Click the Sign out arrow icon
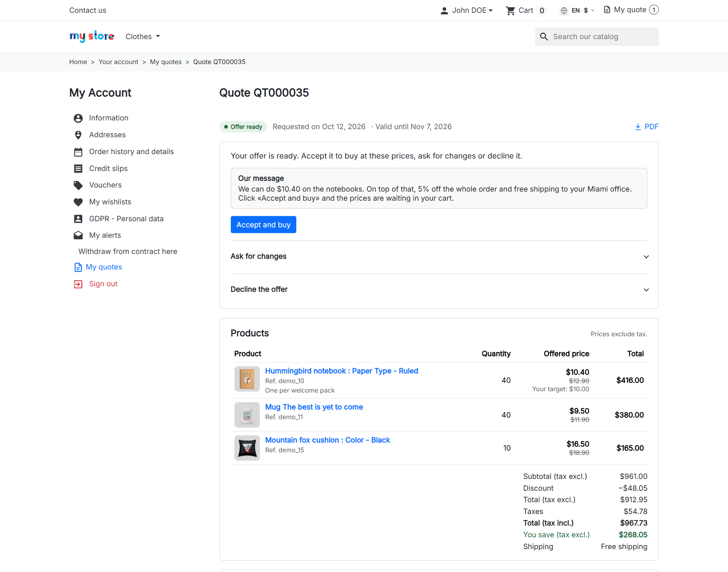This screenshot has width=728, height=572. (78, 284)
